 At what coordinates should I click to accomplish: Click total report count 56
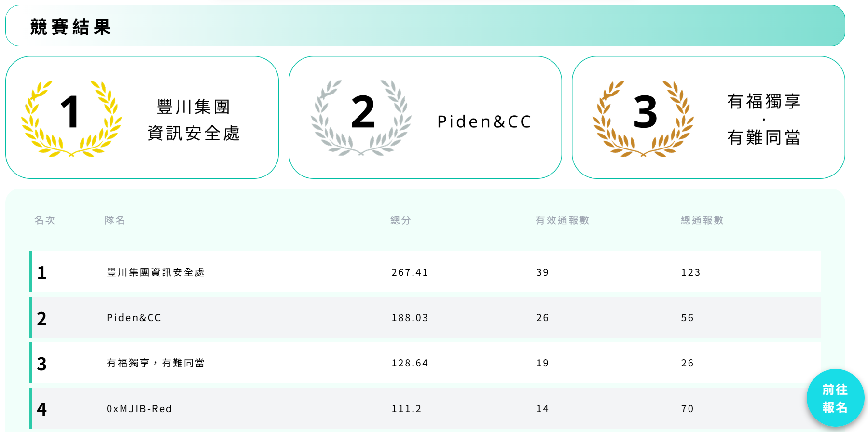pyautogui.click(x=688, y=318)
